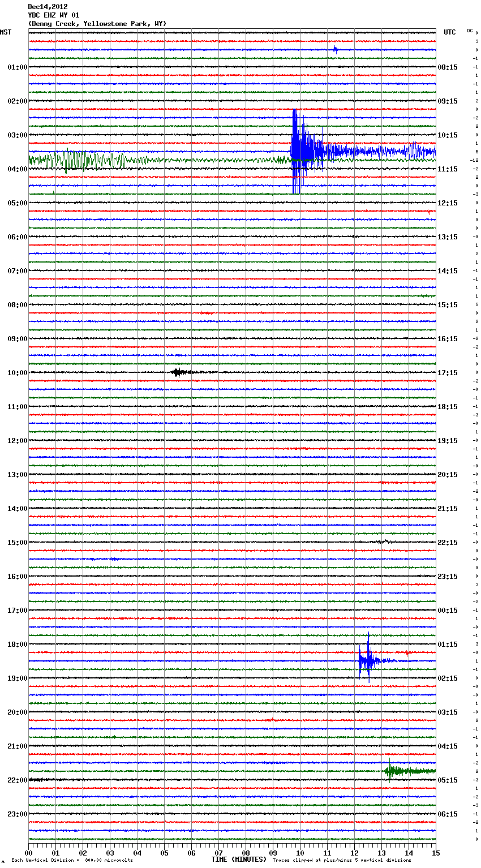The width and height of the screenshot is (481, 868).
Task: Click the 17:15 UTC time label
Action: (x=448, y=373)
